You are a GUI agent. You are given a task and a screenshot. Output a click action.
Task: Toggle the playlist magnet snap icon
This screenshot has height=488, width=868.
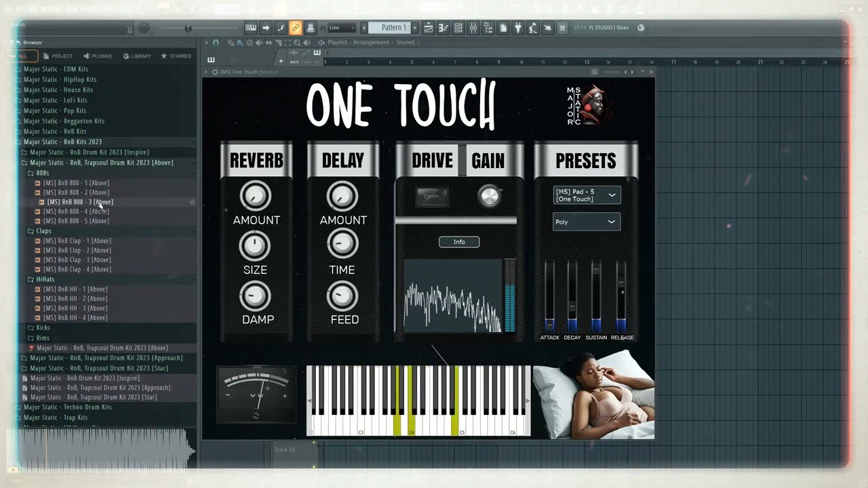pyautogui.click(x=216, y=42)
